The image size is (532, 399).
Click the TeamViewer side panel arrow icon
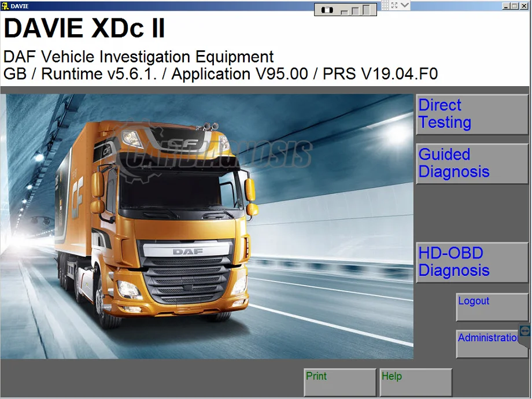click(x=524, y=330)
